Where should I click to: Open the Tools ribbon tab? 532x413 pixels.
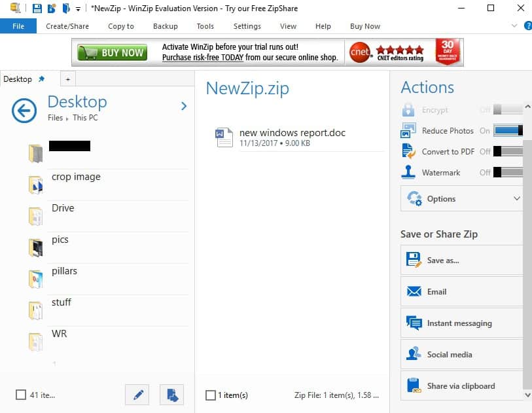205,26
